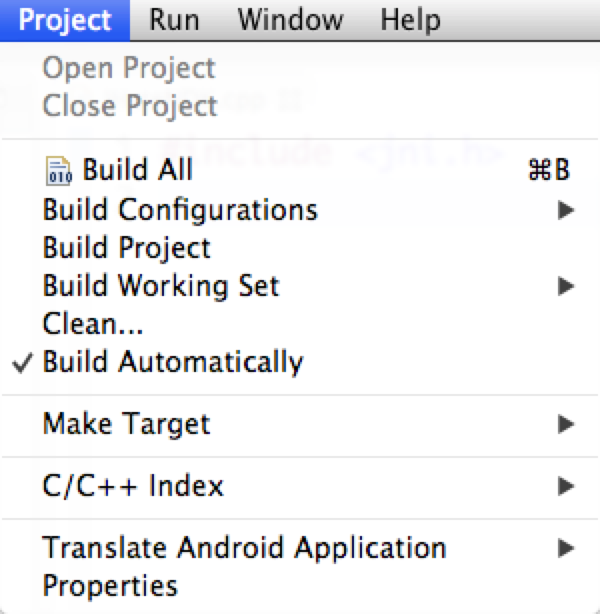600x614 pixels.
Task: Select the C/C++ Index label
Action: point(133,487)
